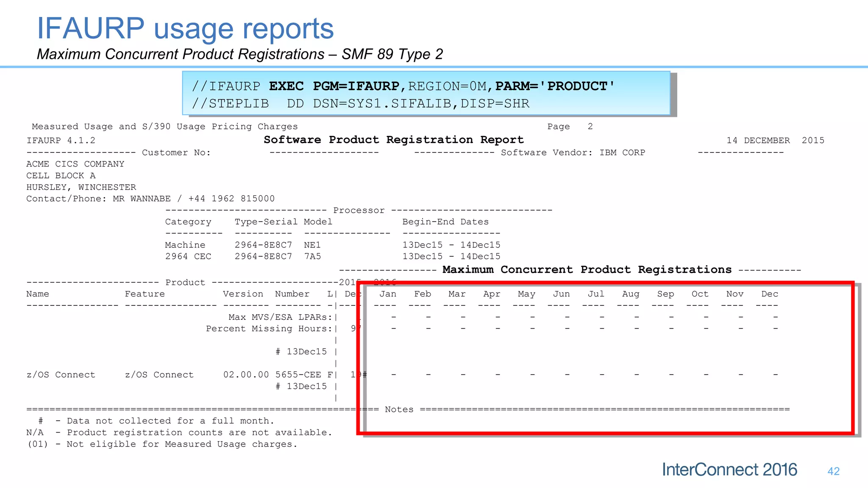Click the 'CELL BLOCK A' line
Screen dimensions: 868x488
coord(61,175)
